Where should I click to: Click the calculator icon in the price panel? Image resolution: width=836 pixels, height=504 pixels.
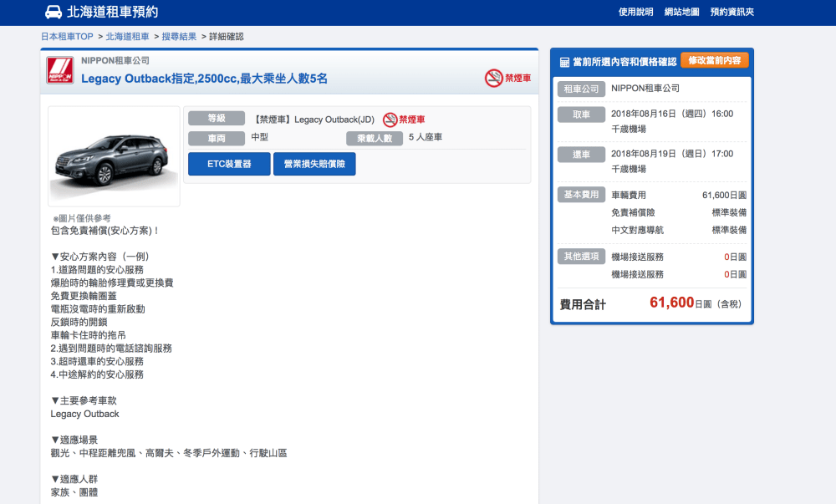tap(564, 62)
